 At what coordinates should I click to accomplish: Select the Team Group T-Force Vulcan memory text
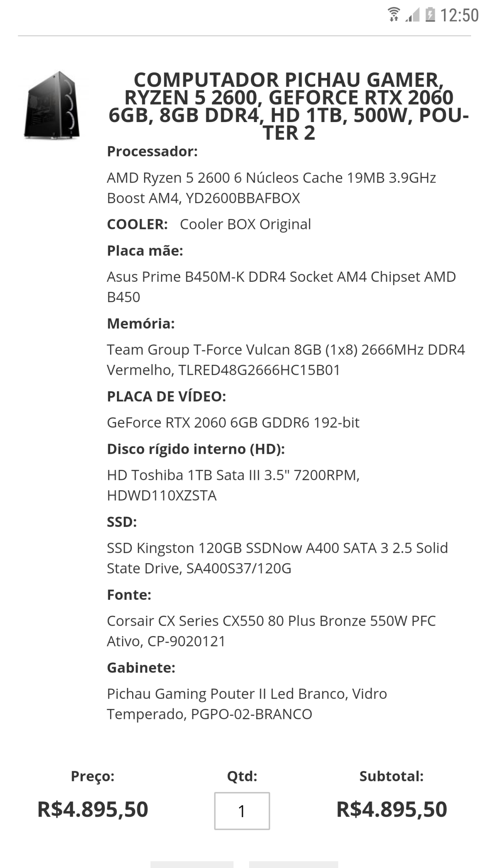(286, 360)
